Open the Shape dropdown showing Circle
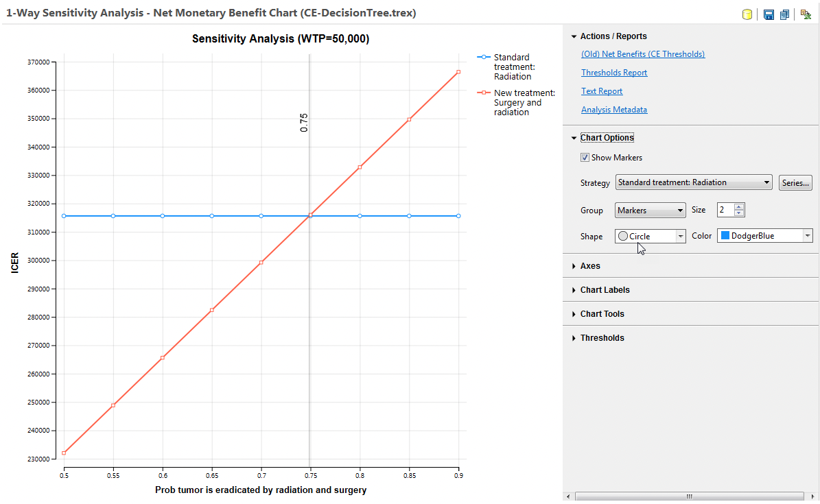The height and width of the screenshot is (504, 820). tap(681, 235)
